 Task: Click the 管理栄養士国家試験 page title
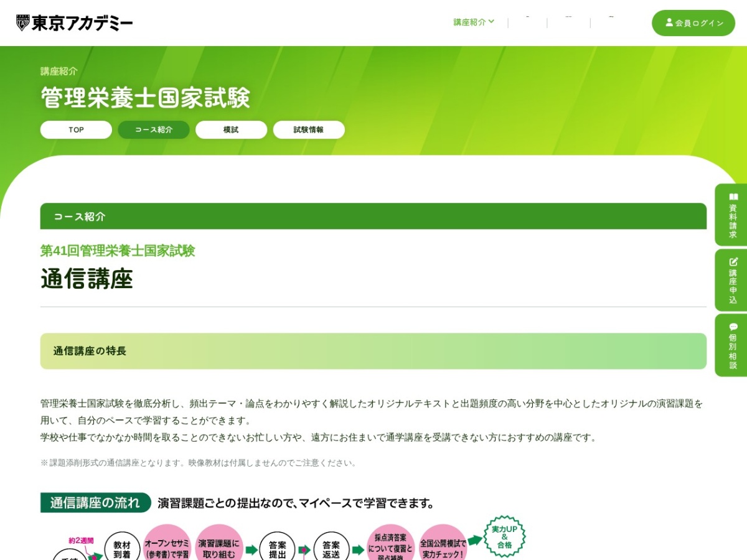[x=146, y=98]
